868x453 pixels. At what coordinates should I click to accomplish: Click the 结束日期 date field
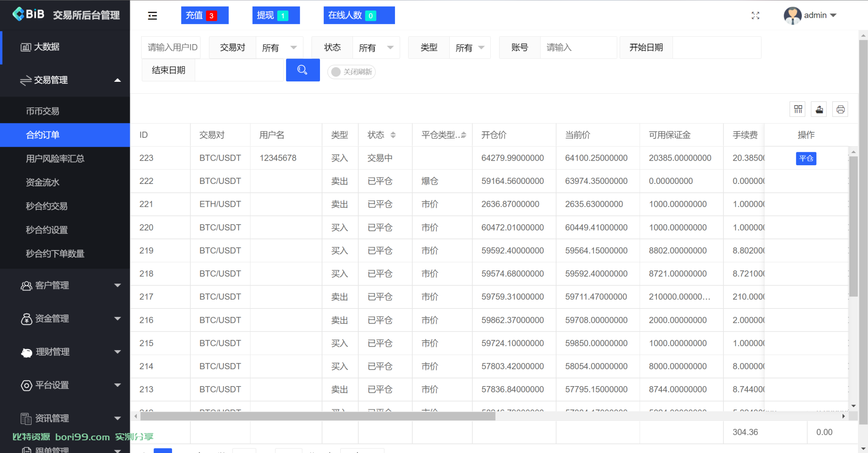(239, 70)
